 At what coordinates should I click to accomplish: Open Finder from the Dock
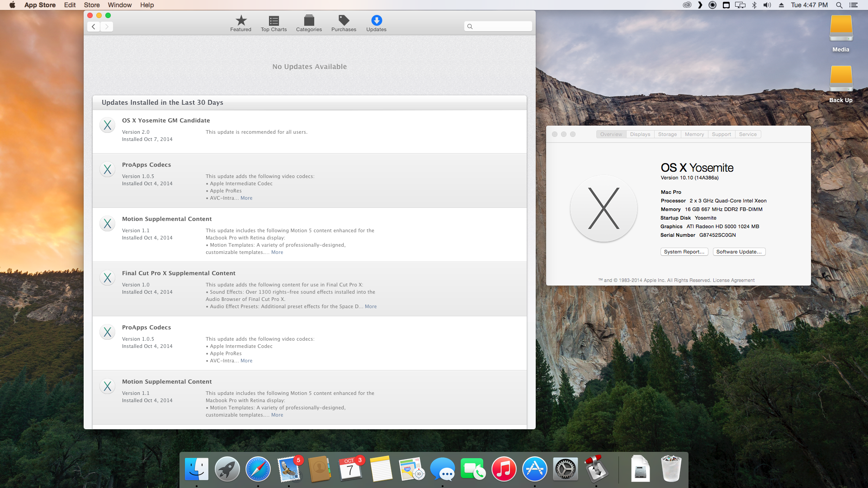[197, 469]
